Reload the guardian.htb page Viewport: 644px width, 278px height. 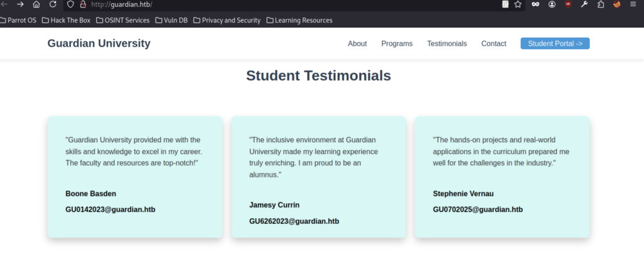52,4
